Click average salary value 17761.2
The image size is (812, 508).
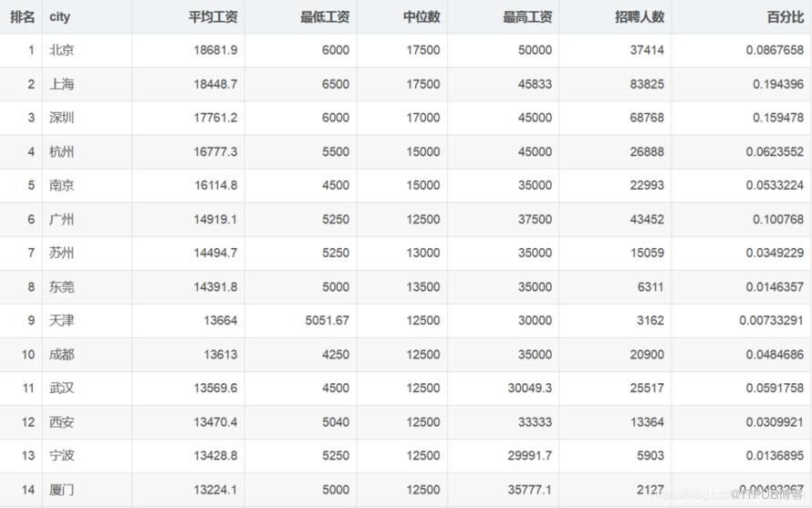coord(215,118)
